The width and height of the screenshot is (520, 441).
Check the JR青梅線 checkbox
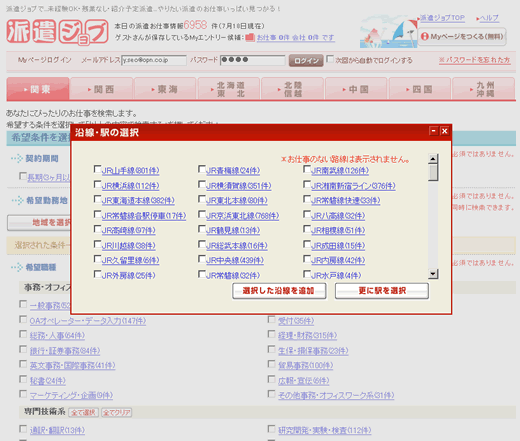(x=202, y=169)
